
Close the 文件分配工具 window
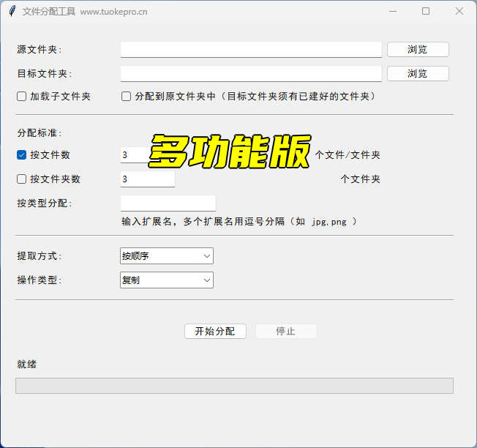[x=459, y=11]
